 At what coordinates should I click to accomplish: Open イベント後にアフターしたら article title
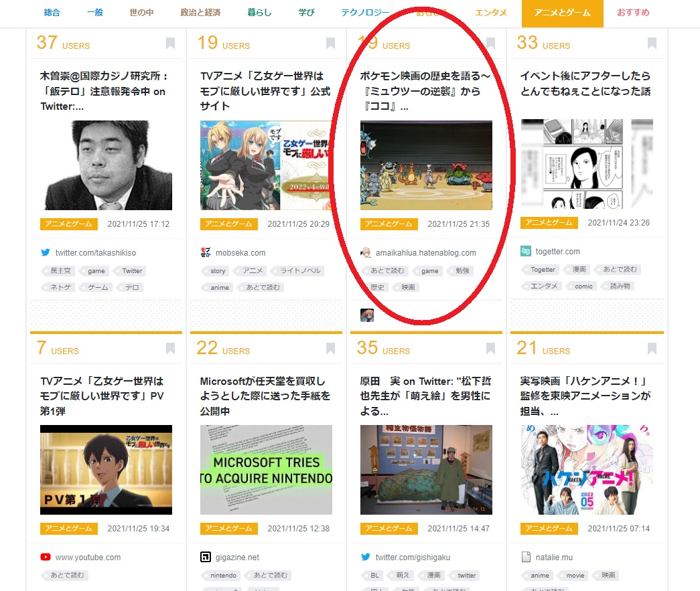[x=585, y=84]
